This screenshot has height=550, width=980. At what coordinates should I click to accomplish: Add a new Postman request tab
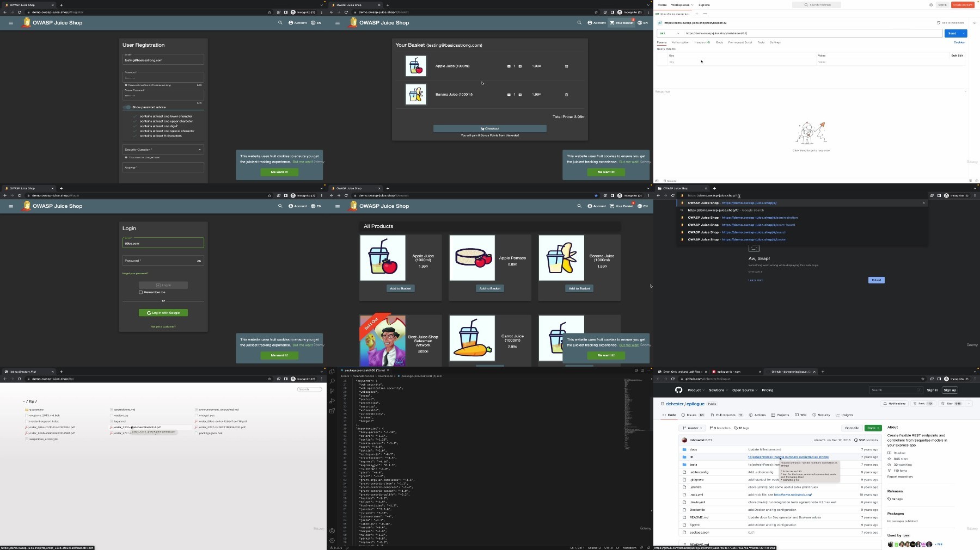(697, 14)
